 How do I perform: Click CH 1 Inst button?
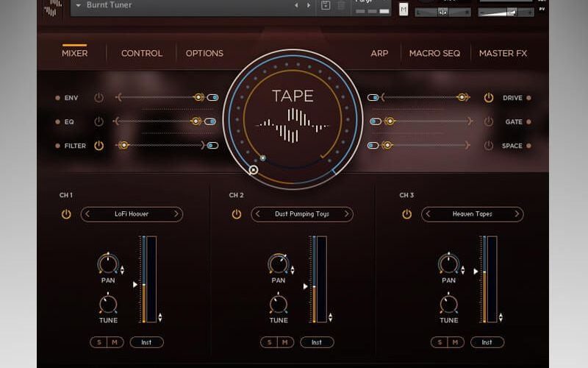tap(146, 342)
